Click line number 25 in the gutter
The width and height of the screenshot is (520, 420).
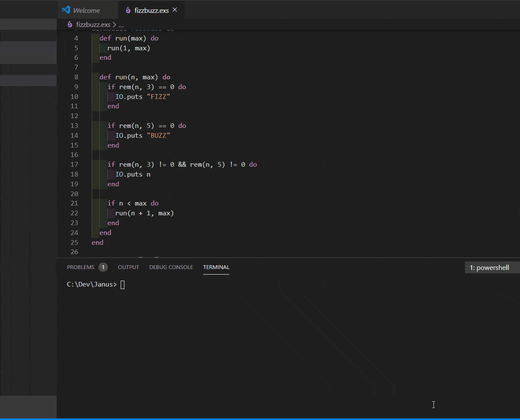click(74, 242)
